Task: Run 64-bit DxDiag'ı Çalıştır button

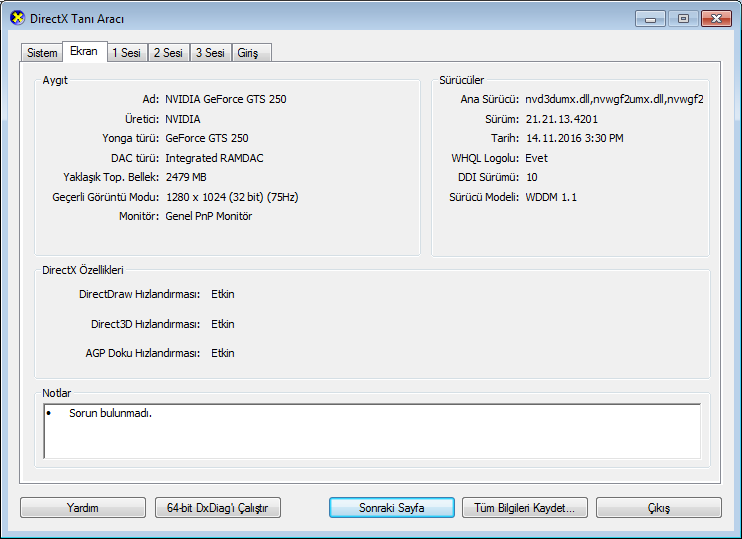Action: coord(218,508)
